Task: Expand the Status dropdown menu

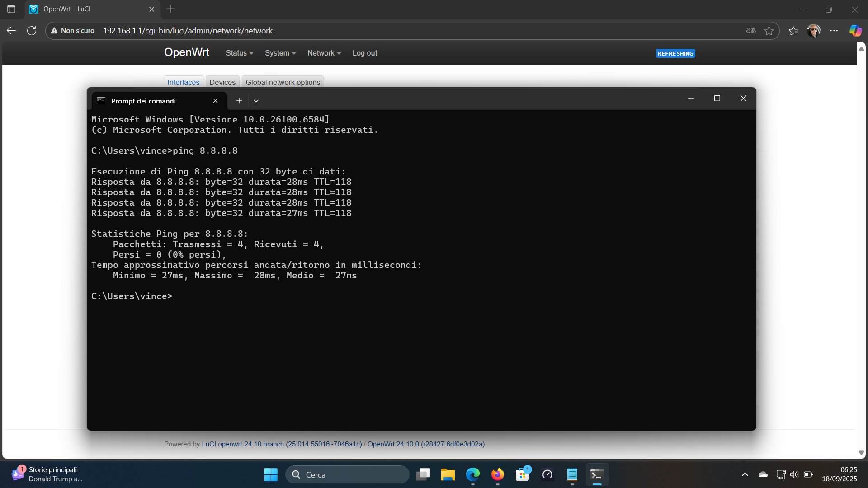Action: coord(239,53)
